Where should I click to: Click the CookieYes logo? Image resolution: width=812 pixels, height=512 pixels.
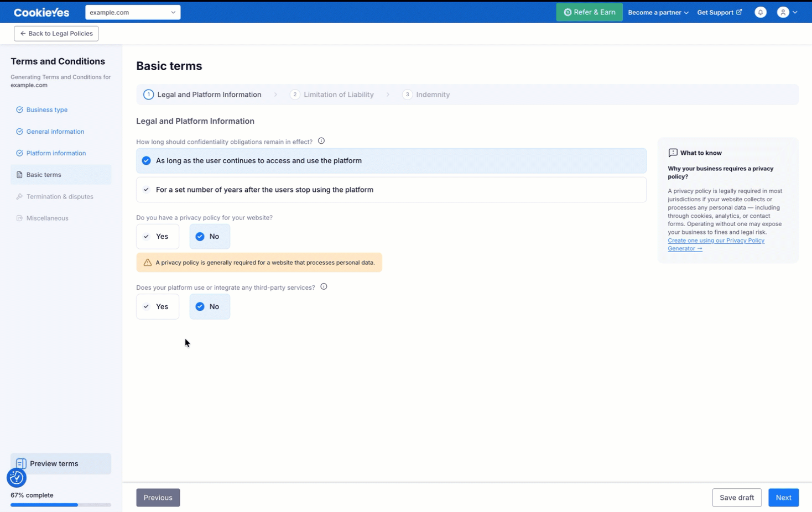pyautogui.click(x=41, y=12)
